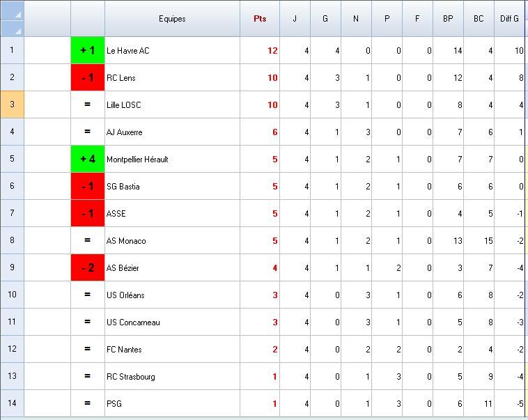This screenshot has height=420, width=528.
Task: Select the Equipes column header
Action: [x=172, y=19]
